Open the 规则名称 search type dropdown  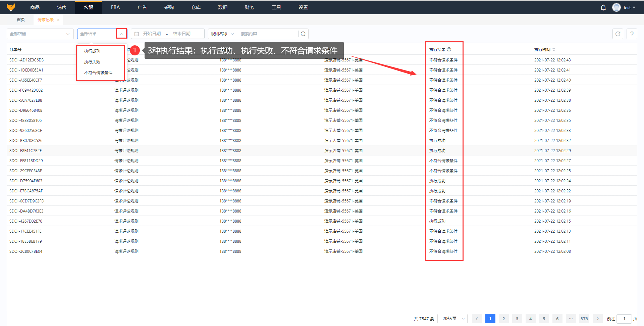pyautogui.click(x=222, y=34)
